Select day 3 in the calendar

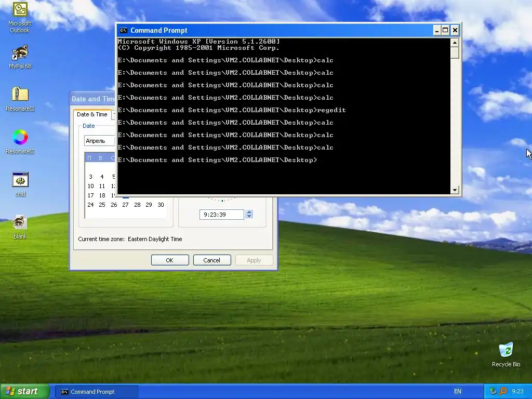pos(90,177)
